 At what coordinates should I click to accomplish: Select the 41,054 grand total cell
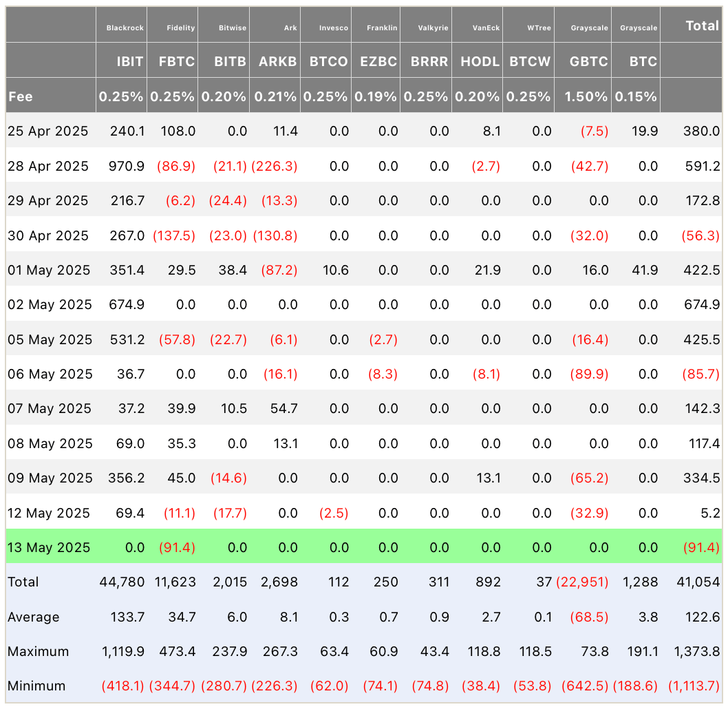701,582
